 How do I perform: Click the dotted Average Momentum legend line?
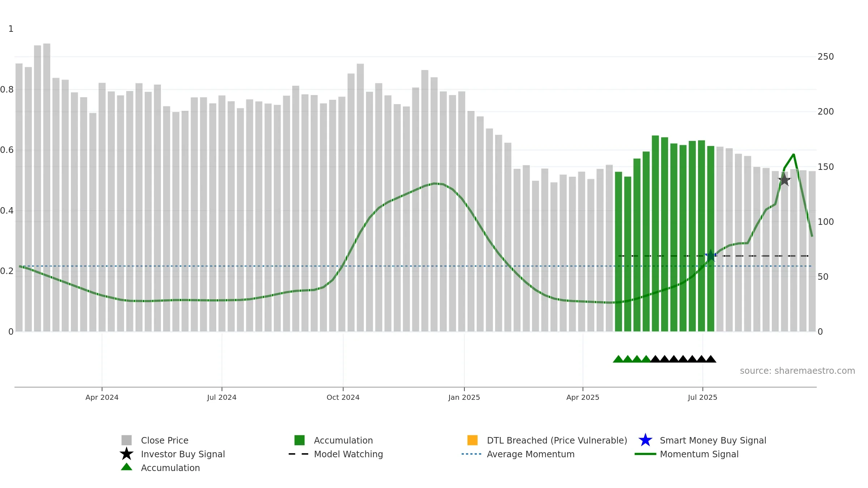point(471,454)
